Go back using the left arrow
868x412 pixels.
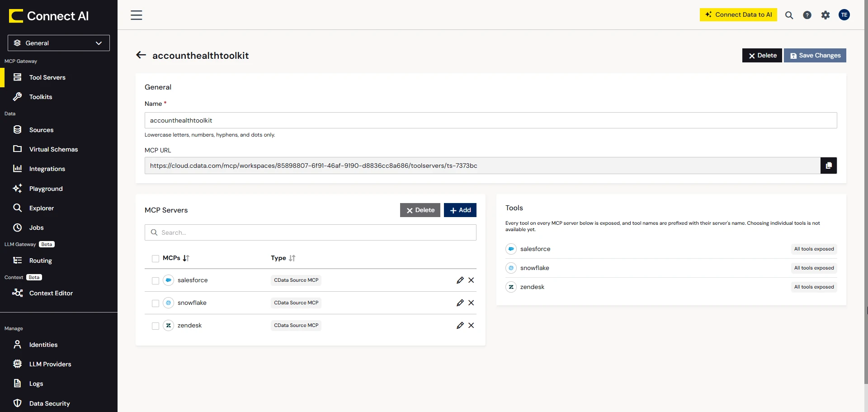[141, 55]
